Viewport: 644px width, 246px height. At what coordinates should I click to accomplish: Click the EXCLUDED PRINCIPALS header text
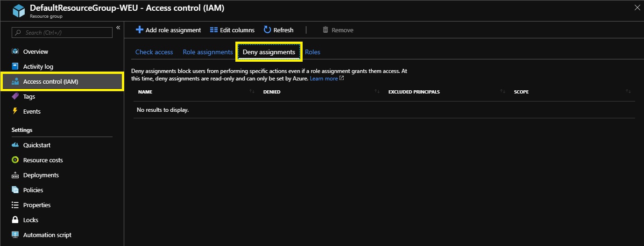click(x=414, y=92)
